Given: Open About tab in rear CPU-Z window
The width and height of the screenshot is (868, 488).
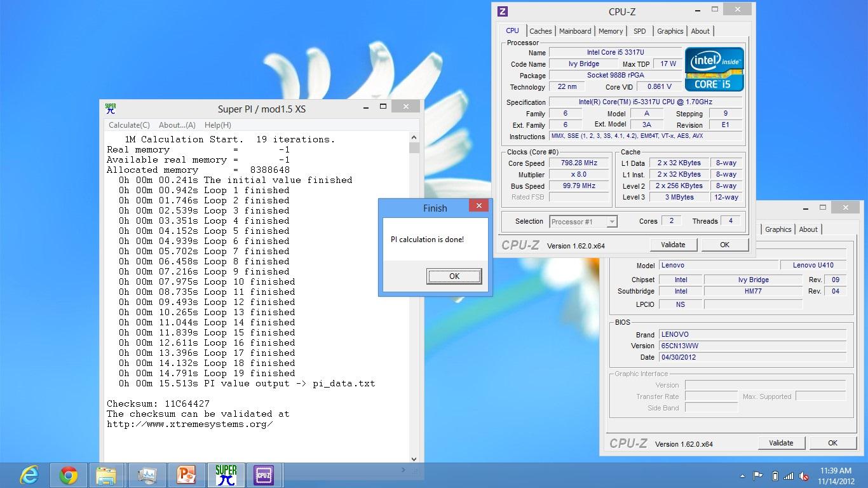Looking at the screenshot, I should (808, 229).
